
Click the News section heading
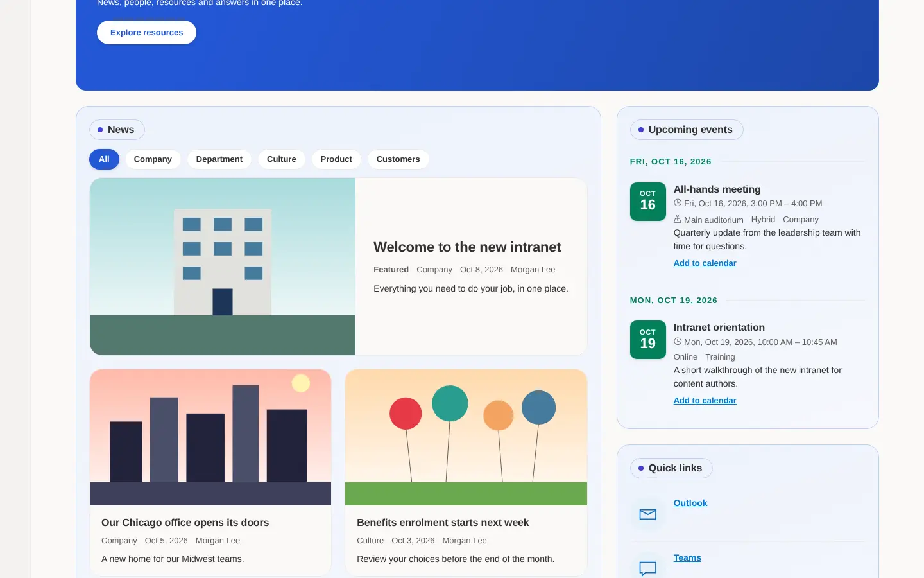(117, 130)
